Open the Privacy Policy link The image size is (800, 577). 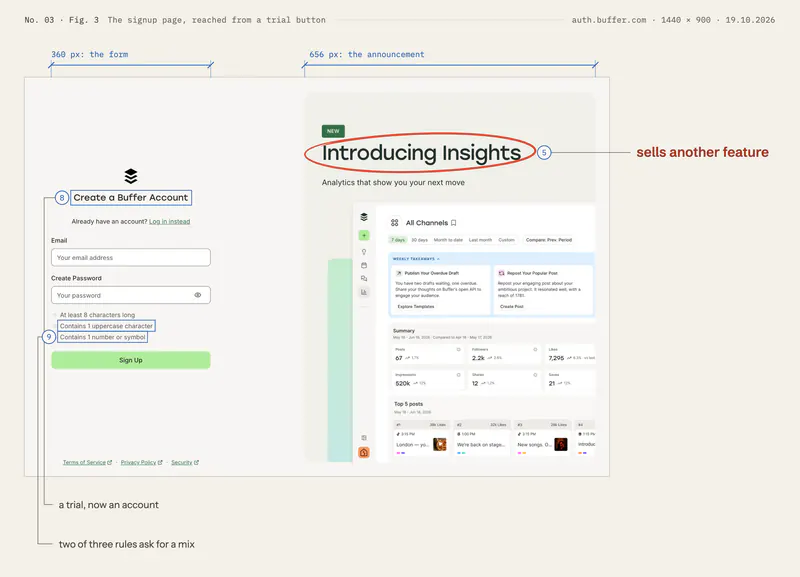tap(141, 462)
